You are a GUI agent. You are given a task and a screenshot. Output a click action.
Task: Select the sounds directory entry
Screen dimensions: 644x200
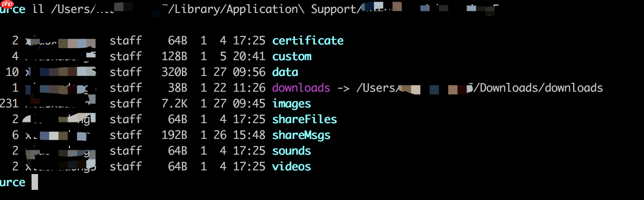(x=291, y=151)
